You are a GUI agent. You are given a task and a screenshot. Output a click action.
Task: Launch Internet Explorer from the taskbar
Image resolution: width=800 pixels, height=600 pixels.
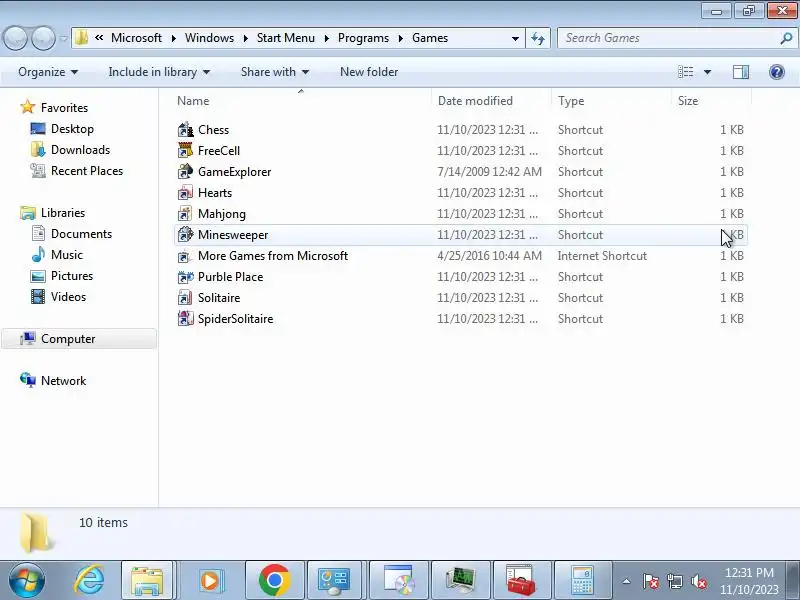click(89, 581)
